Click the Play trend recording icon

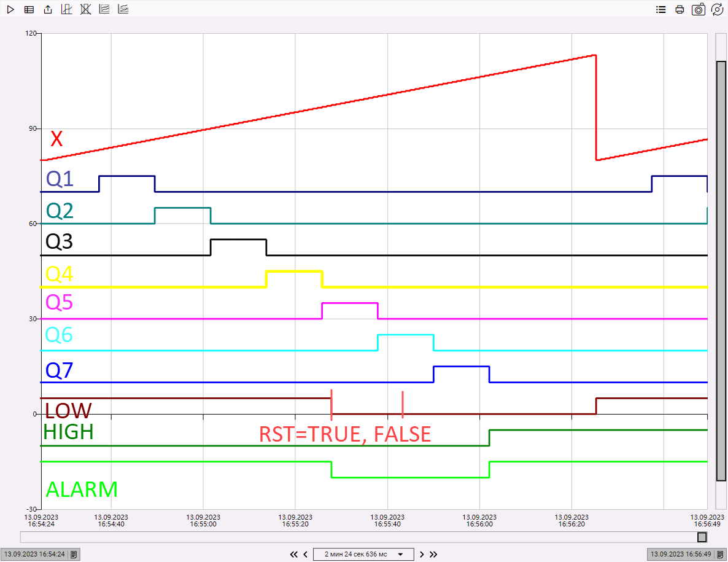coord(10,9)
